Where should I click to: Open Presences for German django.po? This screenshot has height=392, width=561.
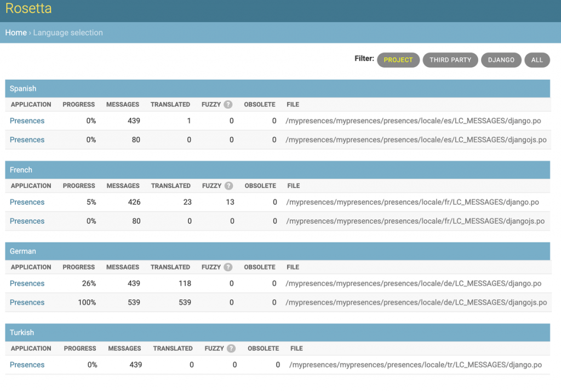pyautogui.click(x=27, y=283)
